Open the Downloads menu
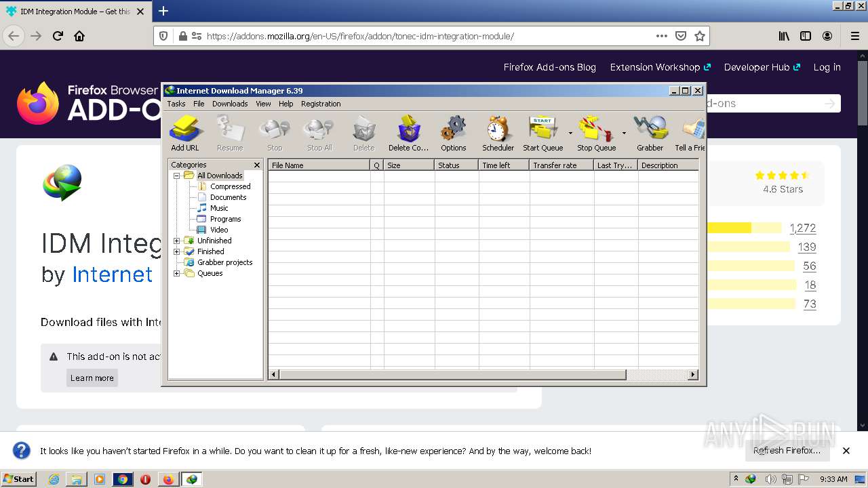Screen dimensions: 868x488 pos(230,104)
